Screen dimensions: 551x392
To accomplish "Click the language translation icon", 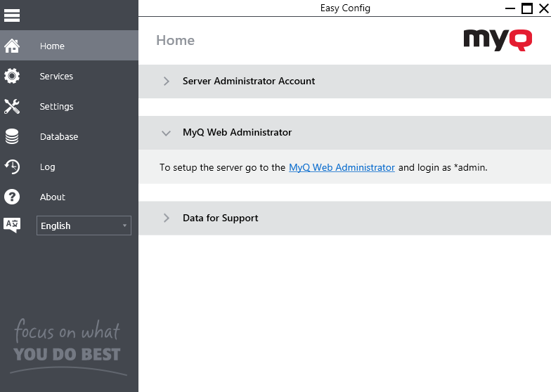I will 12,225.
